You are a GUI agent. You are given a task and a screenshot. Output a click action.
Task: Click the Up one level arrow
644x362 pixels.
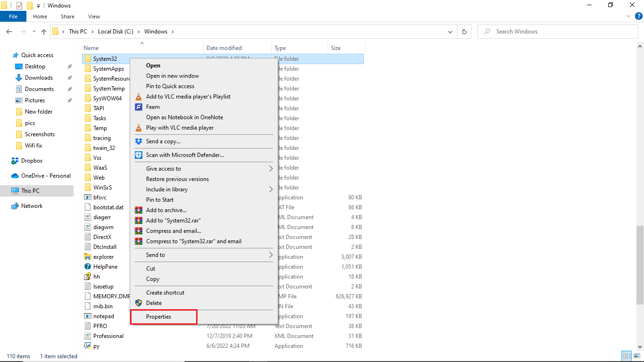tap(44, 32)
